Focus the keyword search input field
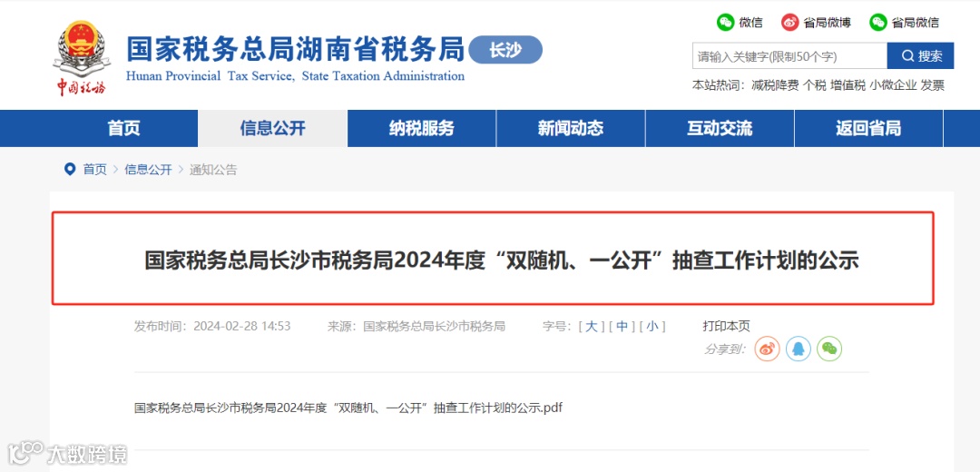This screenshot has width=980, height=472. point(789,56)
